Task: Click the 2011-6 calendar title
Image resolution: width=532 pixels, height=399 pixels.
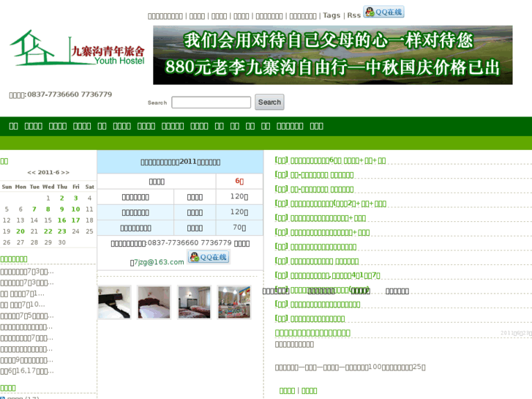Action: [x=48, y=173]
